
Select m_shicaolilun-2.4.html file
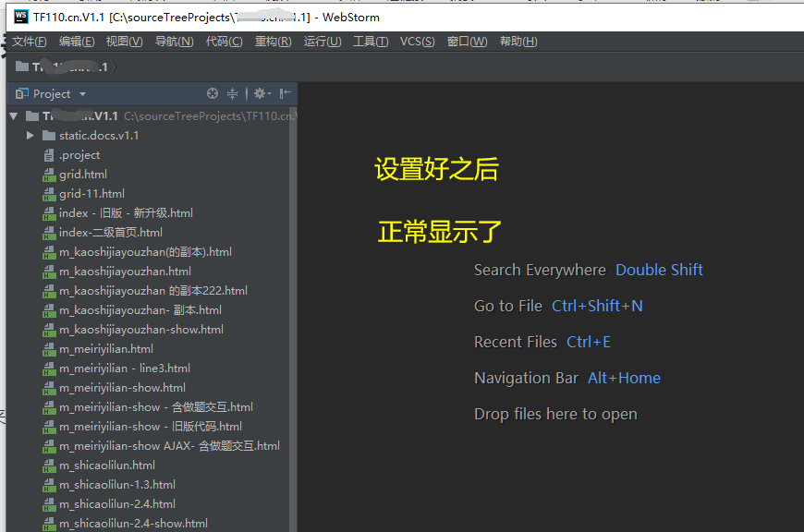(x=117, y=504)
